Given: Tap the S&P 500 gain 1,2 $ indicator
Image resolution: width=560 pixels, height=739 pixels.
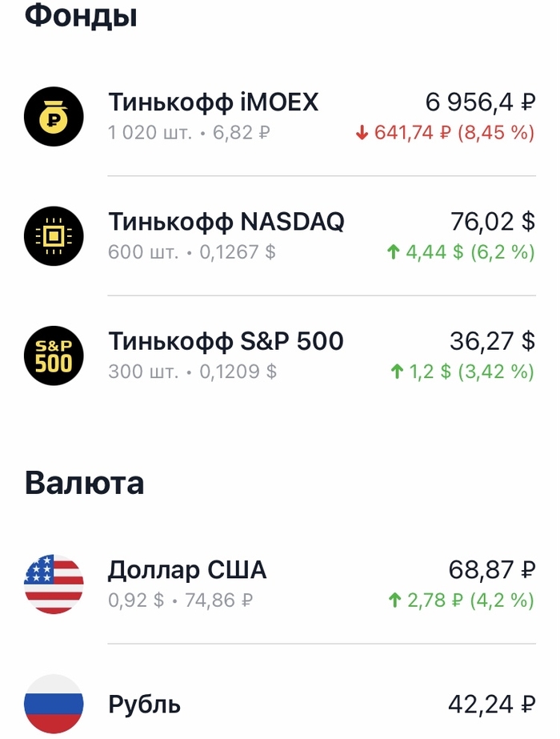Looking at the screenshot, I should click(x=462, y=372).
